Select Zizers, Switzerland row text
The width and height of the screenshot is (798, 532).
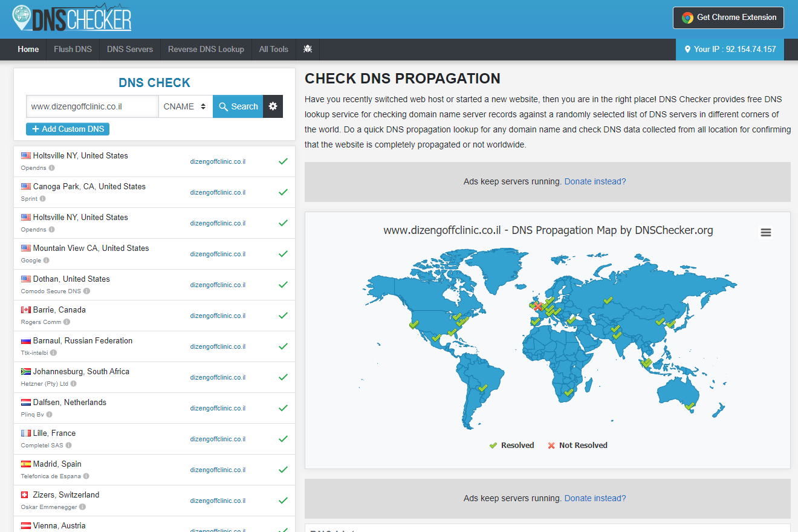[66, 495]
